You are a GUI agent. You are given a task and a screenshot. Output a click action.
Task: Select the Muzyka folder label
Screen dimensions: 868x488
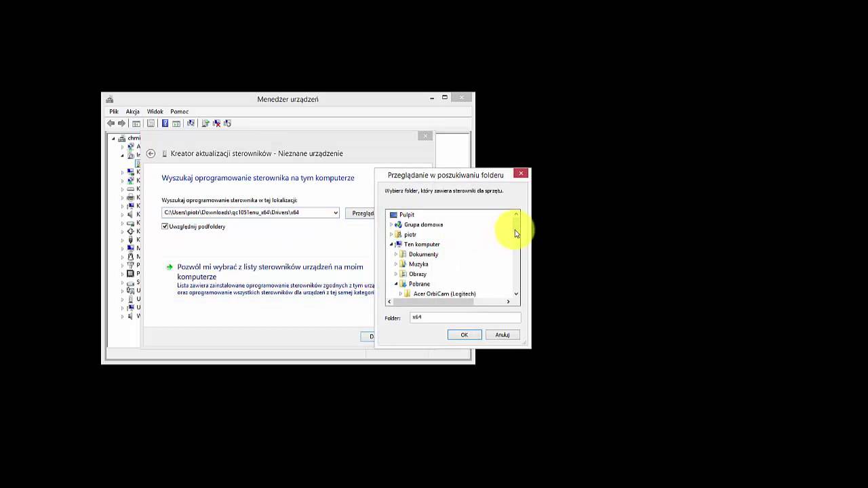pos(418,264)
